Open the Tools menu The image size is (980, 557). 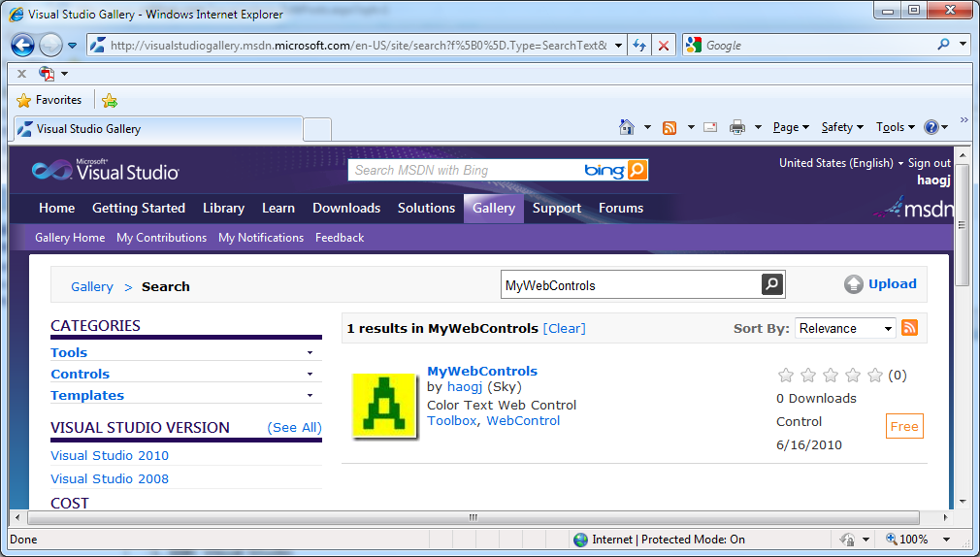(x=895, y=127)
